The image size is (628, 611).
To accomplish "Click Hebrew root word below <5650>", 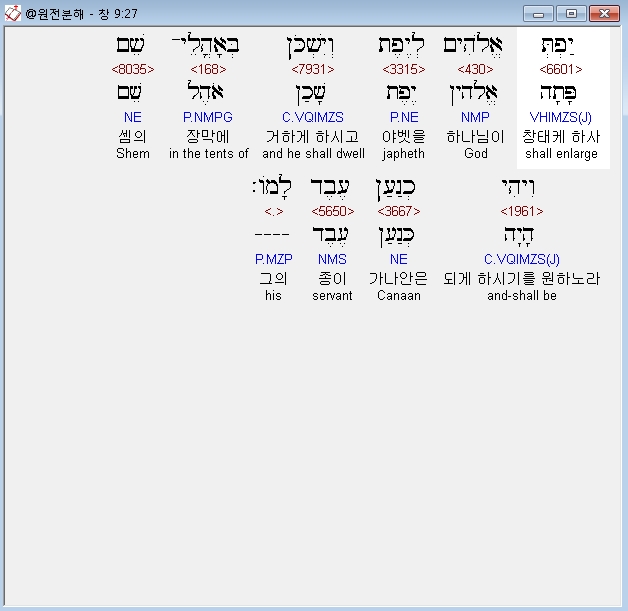I will (x=330, y=235).
